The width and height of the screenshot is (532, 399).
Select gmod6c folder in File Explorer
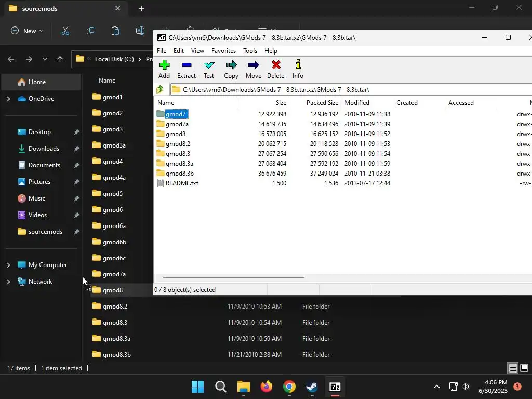[x=114, y=258]
